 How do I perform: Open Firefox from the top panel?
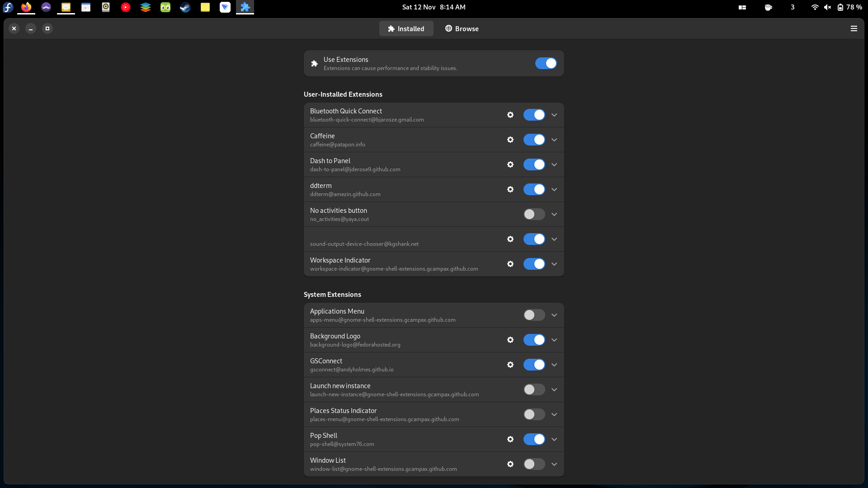tap(26, 7)
